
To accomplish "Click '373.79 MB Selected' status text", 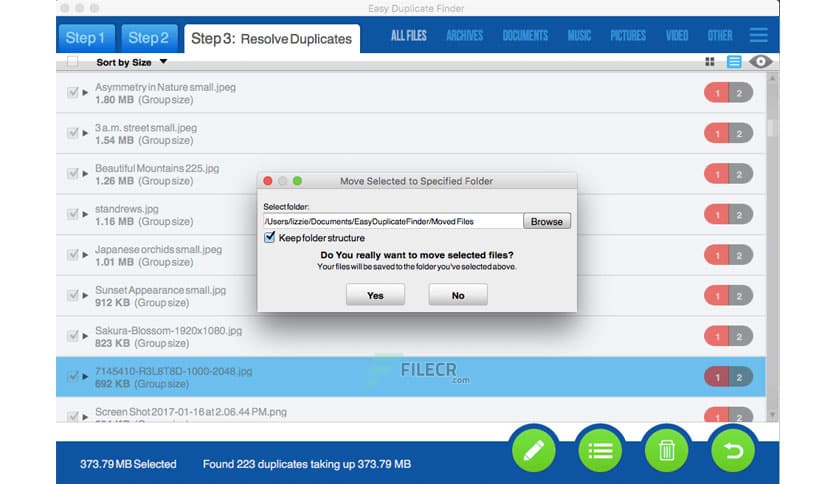I will click(x=128, y=464).
